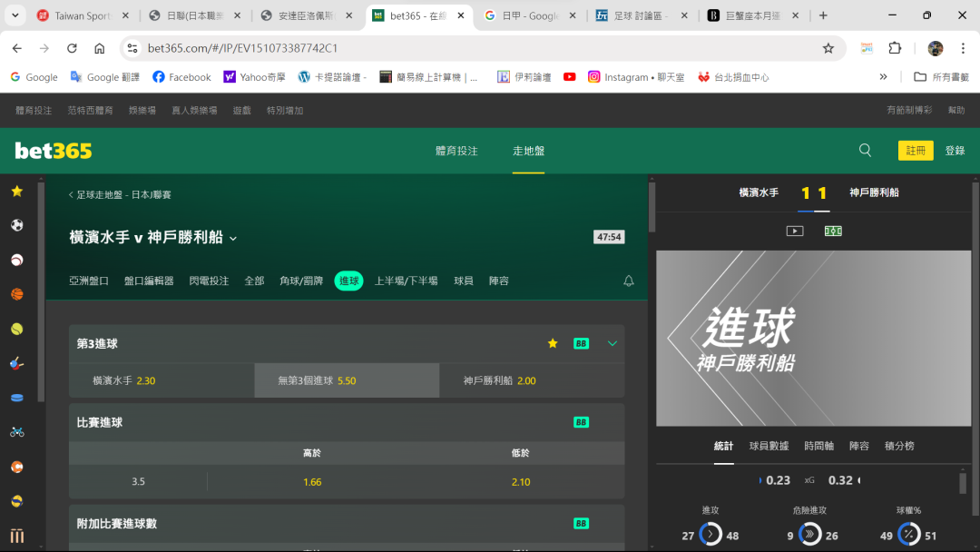Open new browser tab
980x552 pixels.
point(823,15)
